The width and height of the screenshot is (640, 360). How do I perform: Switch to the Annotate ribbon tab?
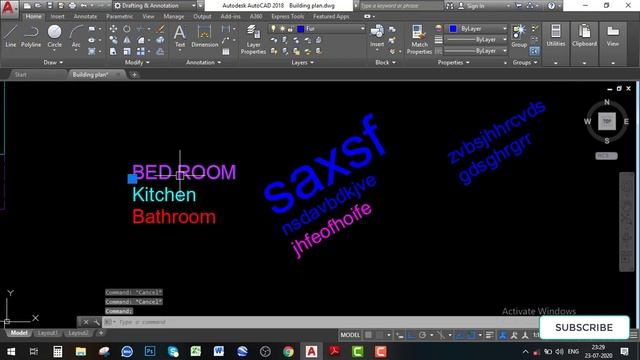(85, 16)
